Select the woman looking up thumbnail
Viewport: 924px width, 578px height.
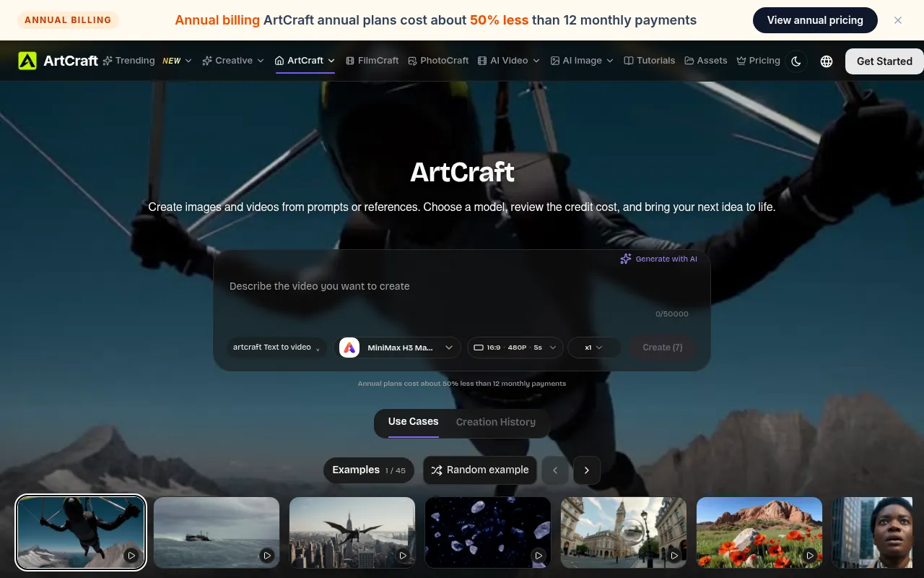(872, 532)
